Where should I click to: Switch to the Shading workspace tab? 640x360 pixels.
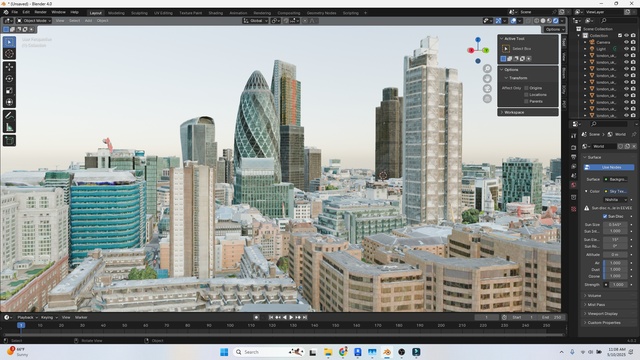[216, 13]
